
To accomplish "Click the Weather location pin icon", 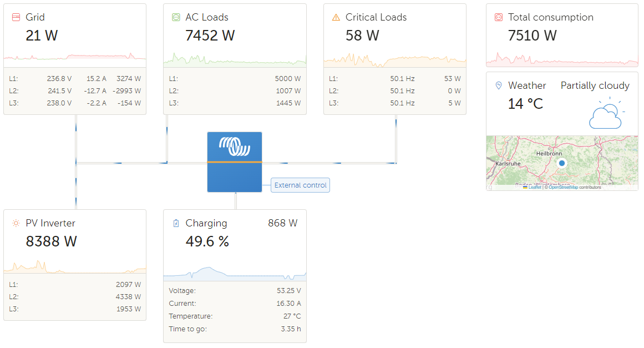I will (x=498, y=85).
